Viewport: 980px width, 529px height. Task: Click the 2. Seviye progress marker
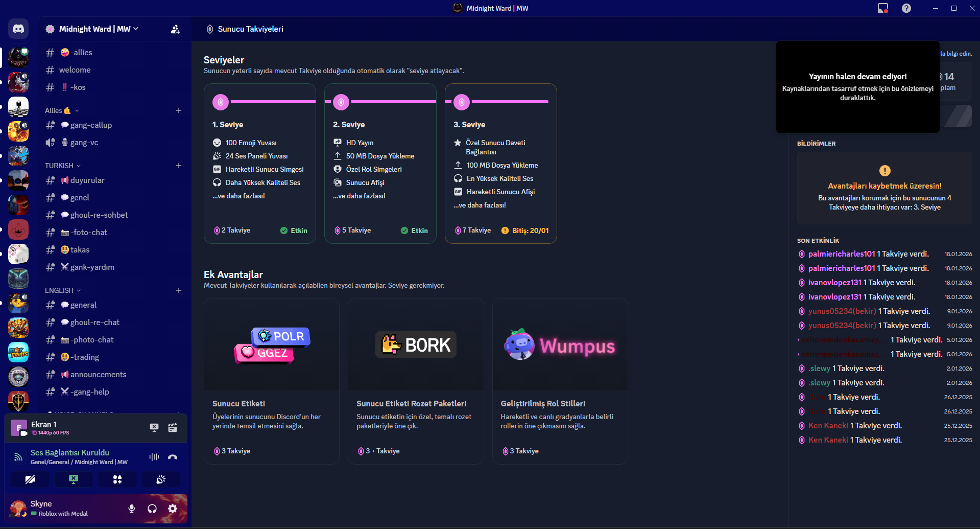[x=341, y=102]
